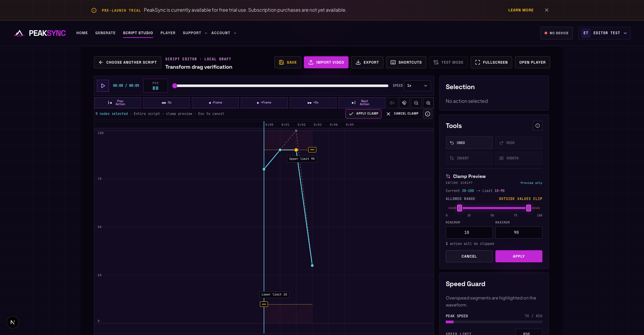Select the first waveform node on the playhead

tap(264, 169)
